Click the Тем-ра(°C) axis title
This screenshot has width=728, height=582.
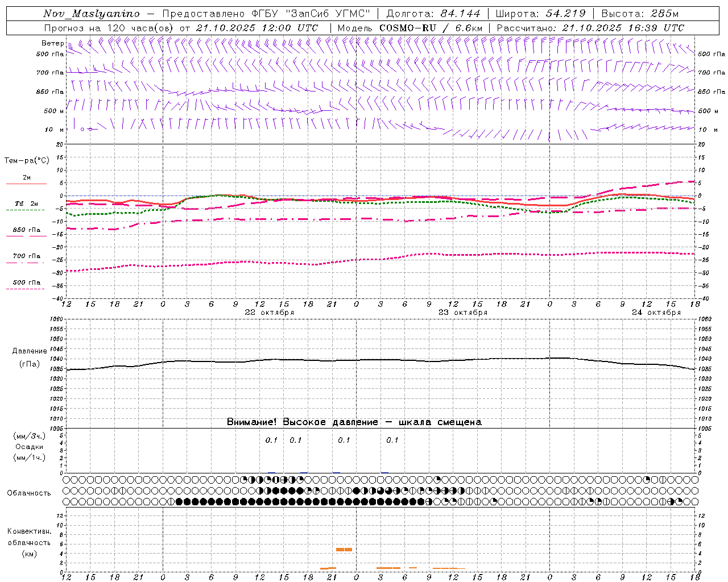[27, 161]
